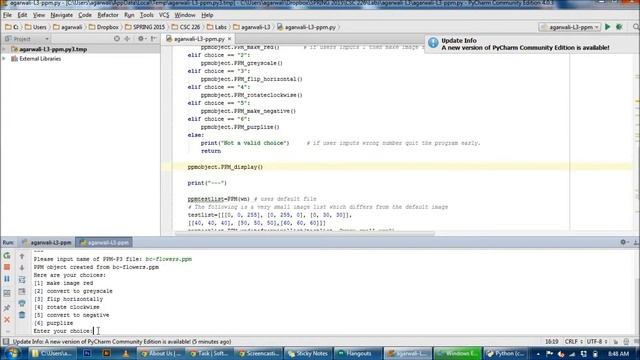Viewport: 640px width, 360px height.
Task: Click the SPRING 2015 breadcrumb folder
Action: click(x=145, y=27)
